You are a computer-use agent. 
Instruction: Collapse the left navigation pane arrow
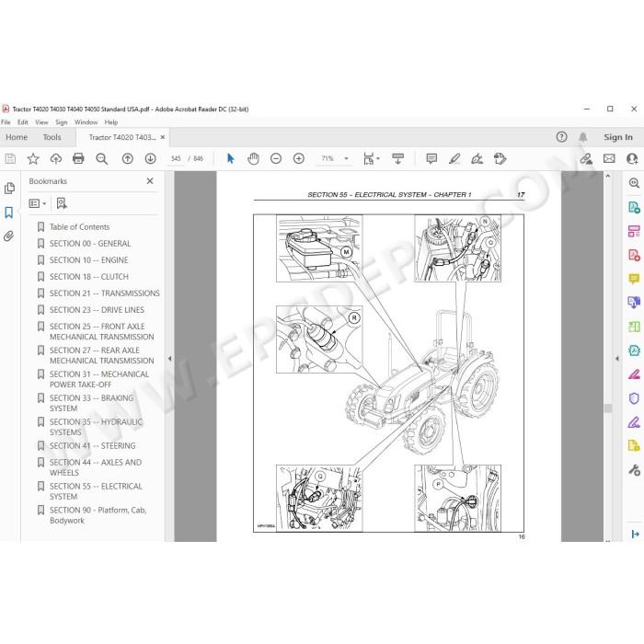pyautogui.click(x=169, y=358)
